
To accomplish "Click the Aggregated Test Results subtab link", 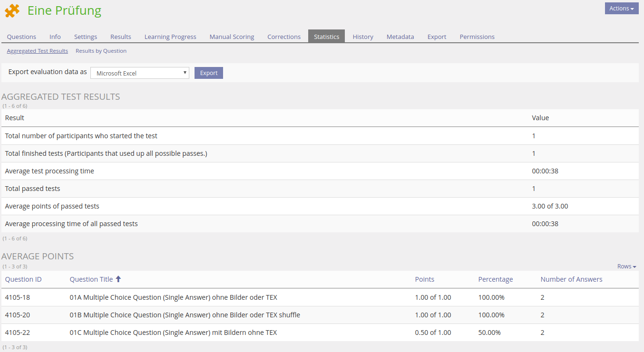I will [37, 51].
